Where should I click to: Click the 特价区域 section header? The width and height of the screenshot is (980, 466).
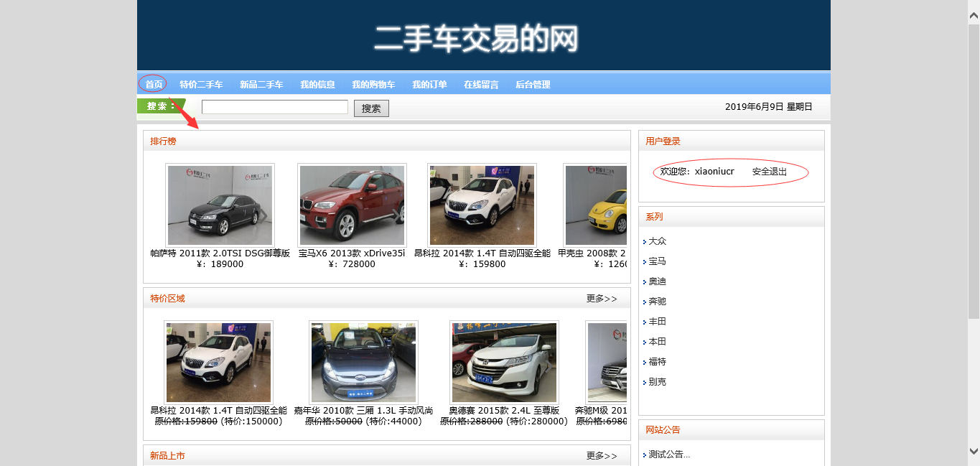167,299
